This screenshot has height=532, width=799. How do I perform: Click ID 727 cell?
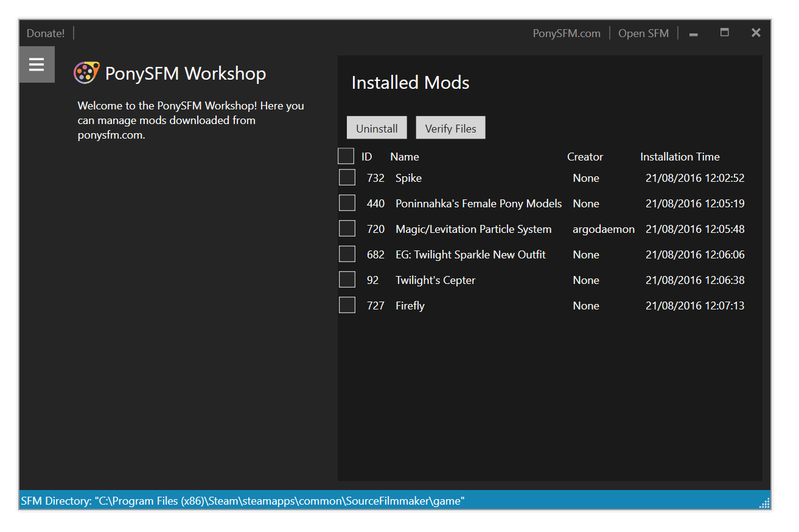click(375, 306)
